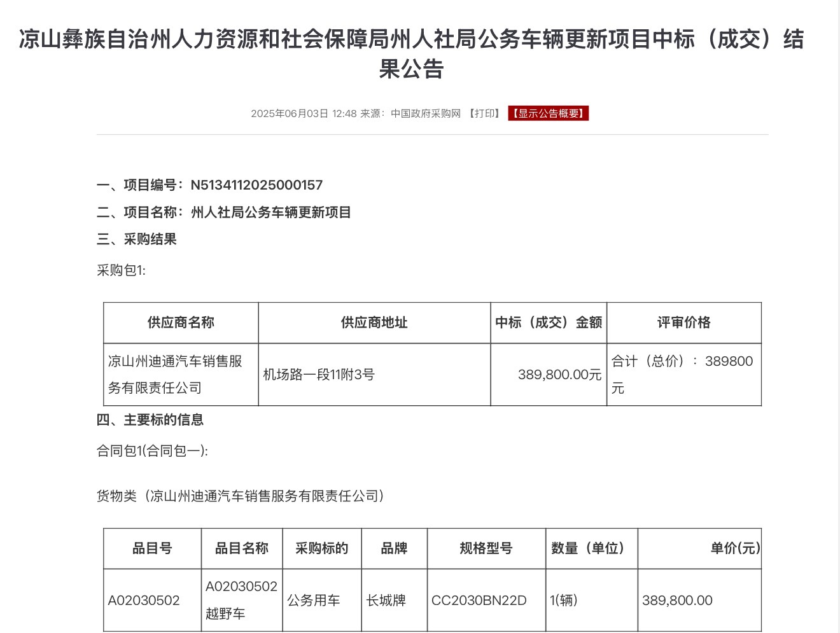Image resolution: width=840 pixels, height=633 pixels.
Task: Click the 供应商名称 column header
Action: click(181, 323)
